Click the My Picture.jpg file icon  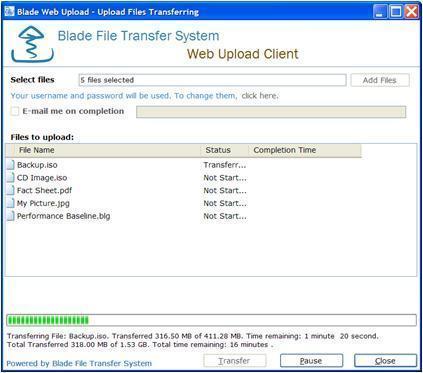(11, 203)
